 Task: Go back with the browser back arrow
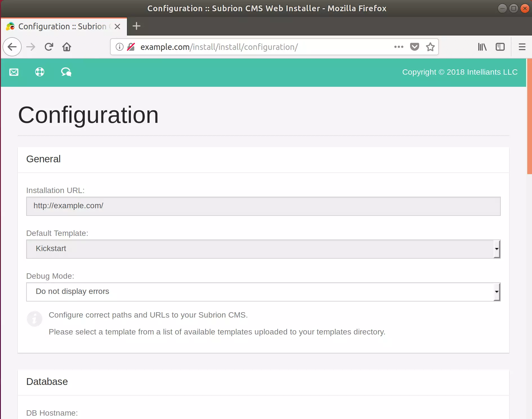point(12,47)
